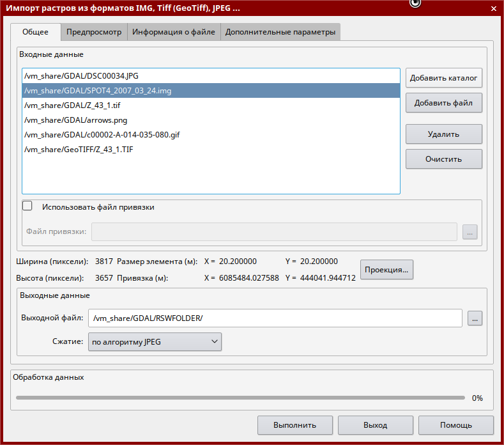
Task: Switch to the 'Предпросмотр' tab
Action: click(x=94, y=32)
